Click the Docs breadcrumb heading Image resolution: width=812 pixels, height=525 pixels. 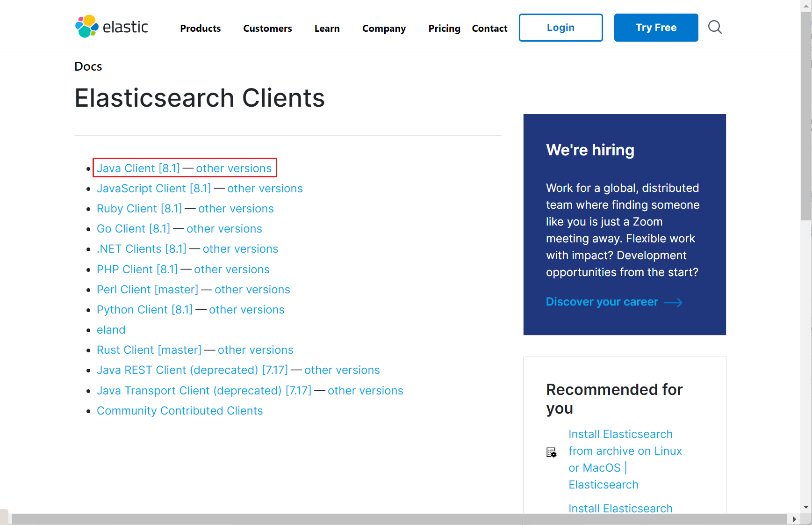point(88,66)
